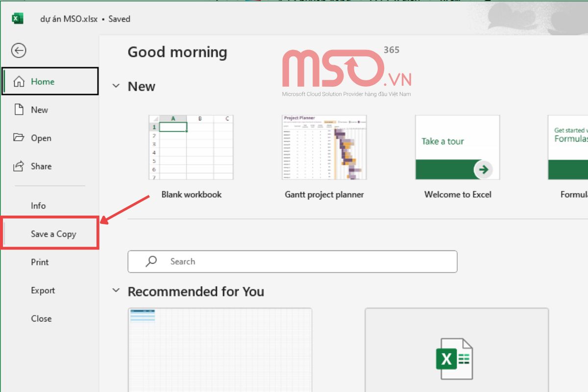
Task: Open the Blank workbook thumbnail
Action: [x=191, y=147]
